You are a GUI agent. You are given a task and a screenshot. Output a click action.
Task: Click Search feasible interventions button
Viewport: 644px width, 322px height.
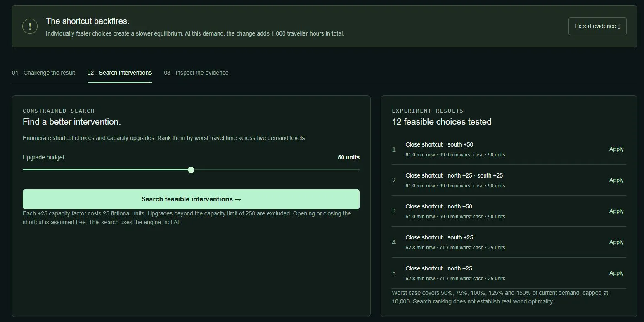[191, 199]
